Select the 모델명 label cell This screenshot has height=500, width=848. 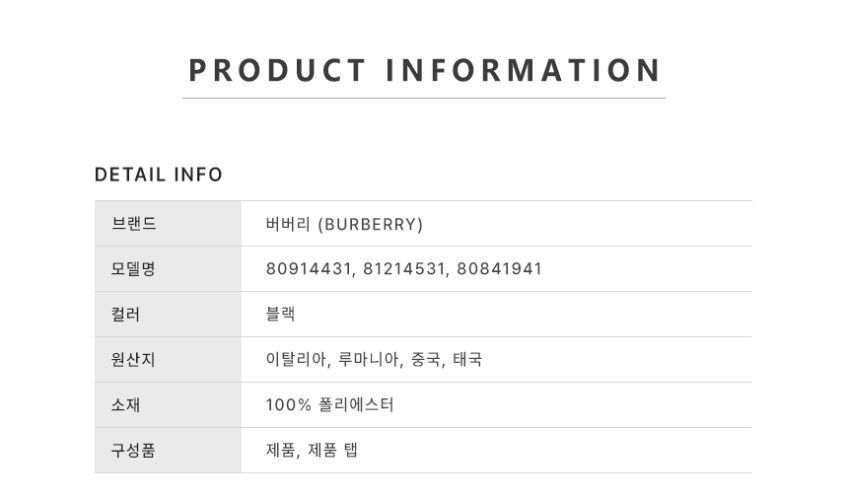click(x=168, y=269)
